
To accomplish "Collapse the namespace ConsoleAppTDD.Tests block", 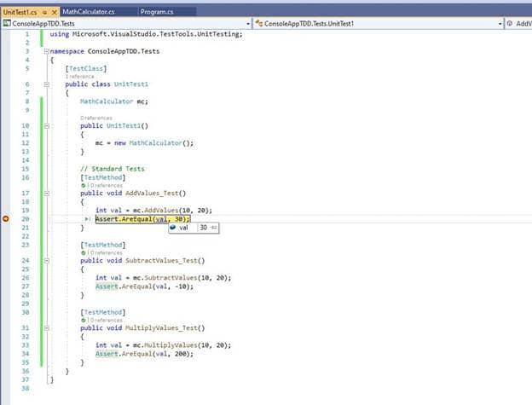I will (x=47, y=51).
